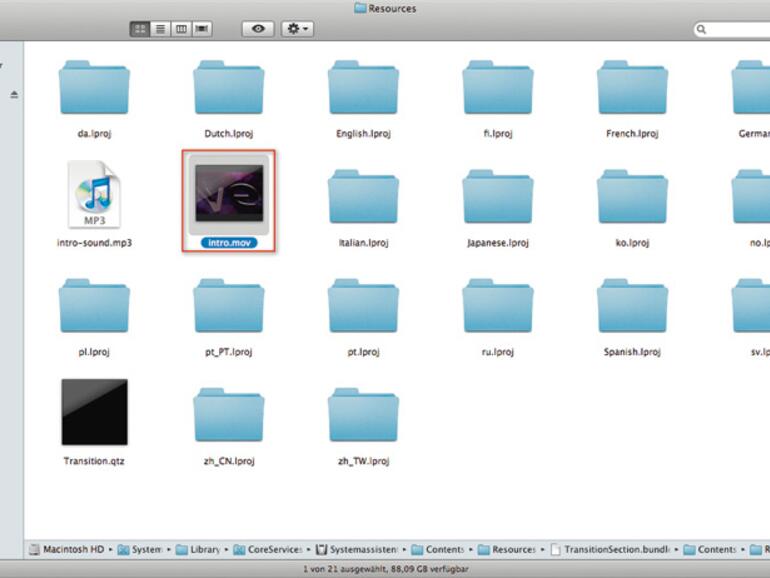The height and width of the screenshot is (578, 770).
Task: Go to TransitionSection.bundle in path bar
Action: coord(610,549)
